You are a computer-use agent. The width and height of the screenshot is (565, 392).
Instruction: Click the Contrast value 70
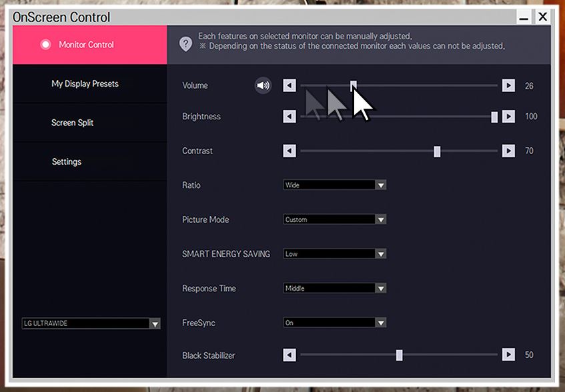[529, 151]
